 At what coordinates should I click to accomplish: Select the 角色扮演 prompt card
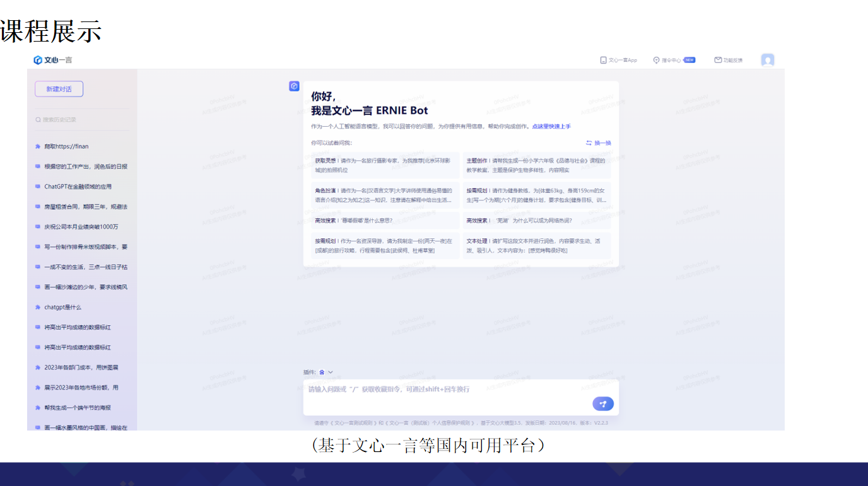point(385,195)
